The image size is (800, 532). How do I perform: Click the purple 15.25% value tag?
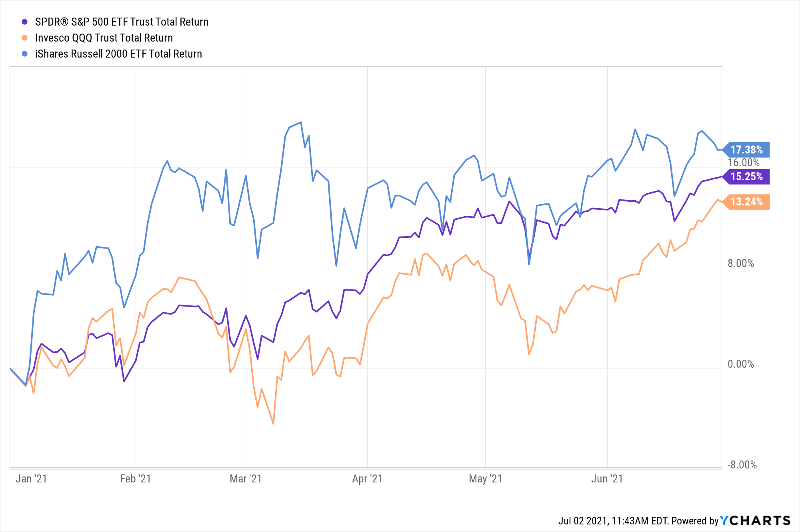[x=746, y=177]
